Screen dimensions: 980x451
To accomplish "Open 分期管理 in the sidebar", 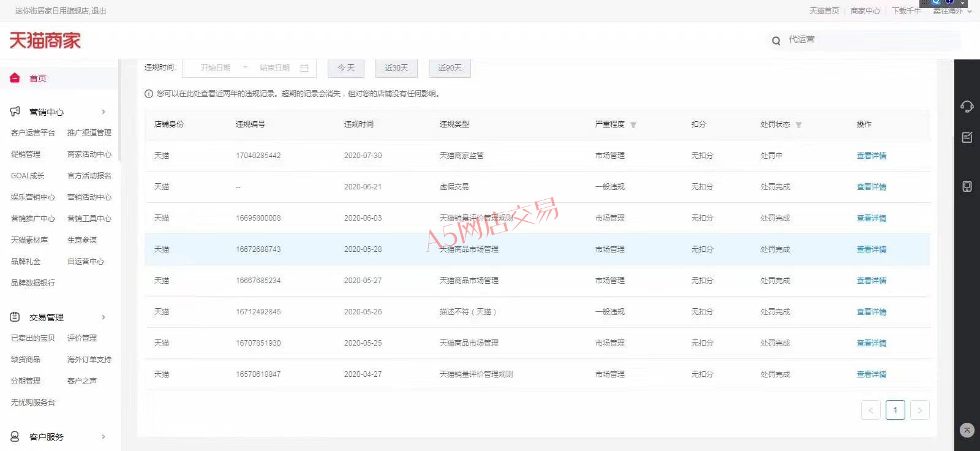I will pos(26,381).
